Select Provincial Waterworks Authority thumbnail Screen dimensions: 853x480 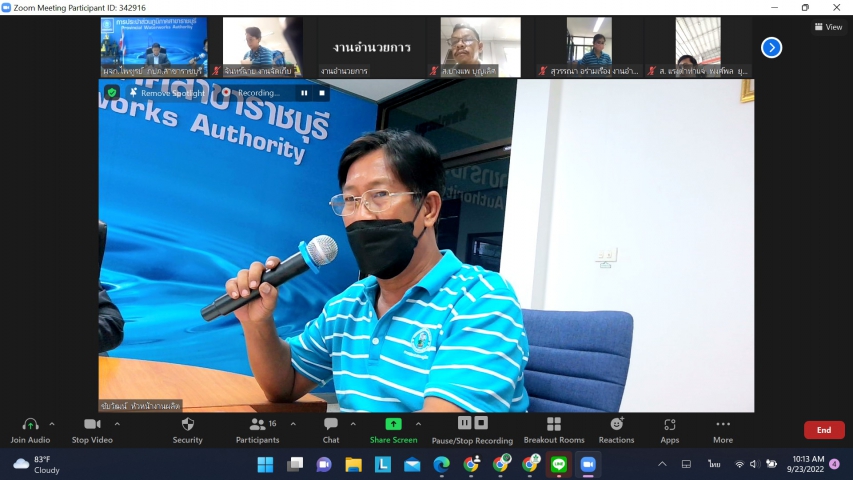pyautogui.click(x=154, y=47)
